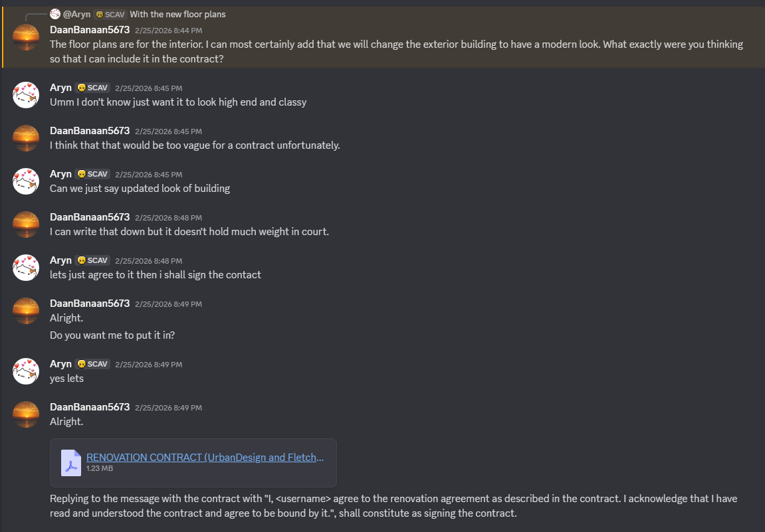Open DaanBanaan5673's avatar above the contract attachment
765x532 pixels.
click(26, 414)
